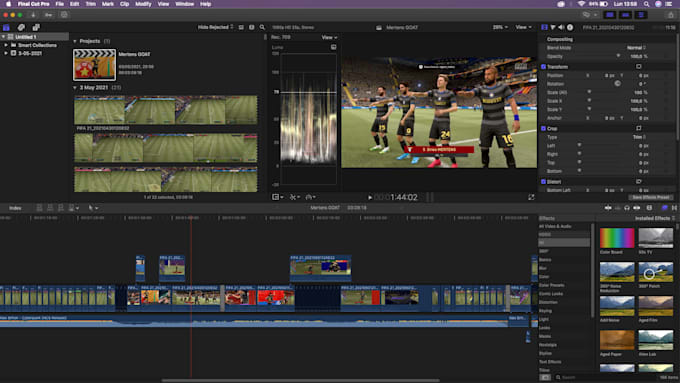680x383 pixels.
Task: Open the Blend Mode Normal dropdown
Action: (636, 48)
